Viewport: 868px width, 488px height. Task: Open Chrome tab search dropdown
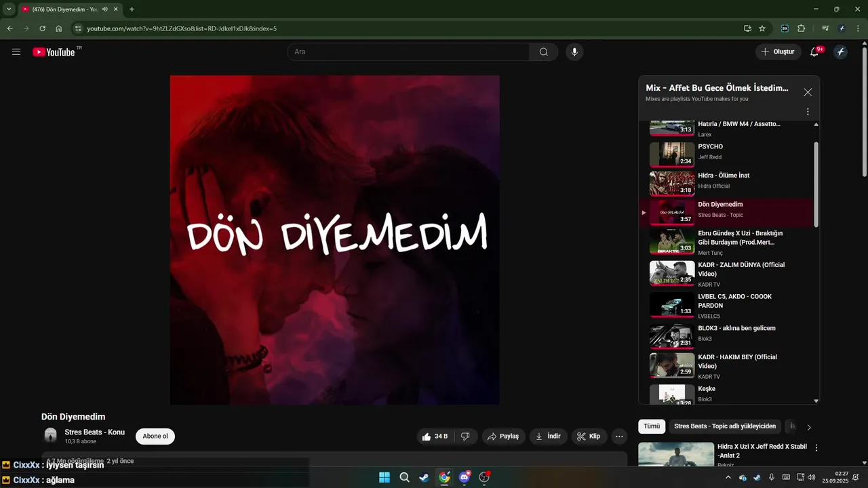pyautogui.click(x=9, y=9)
